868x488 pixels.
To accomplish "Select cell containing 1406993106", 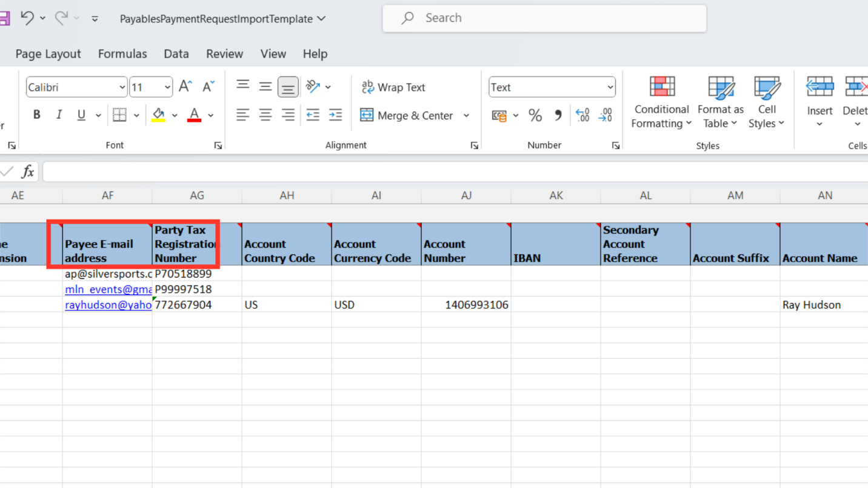I will pos(466,305).
